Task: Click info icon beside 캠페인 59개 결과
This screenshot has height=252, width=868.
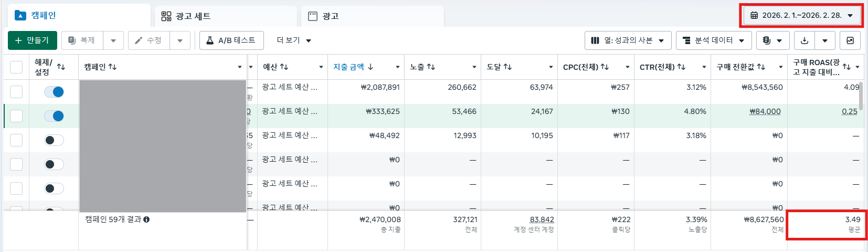Action: [x=146, y=219]
